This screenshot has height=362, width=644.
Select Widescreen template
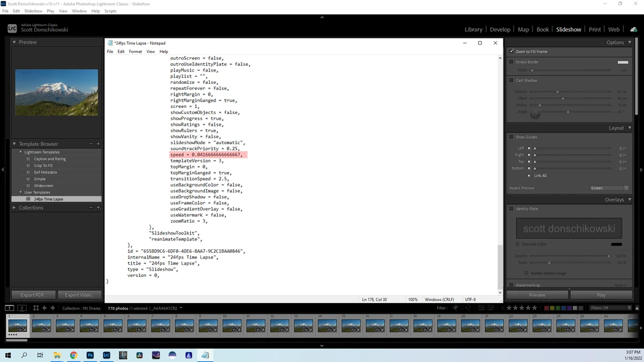coord(44,185)
